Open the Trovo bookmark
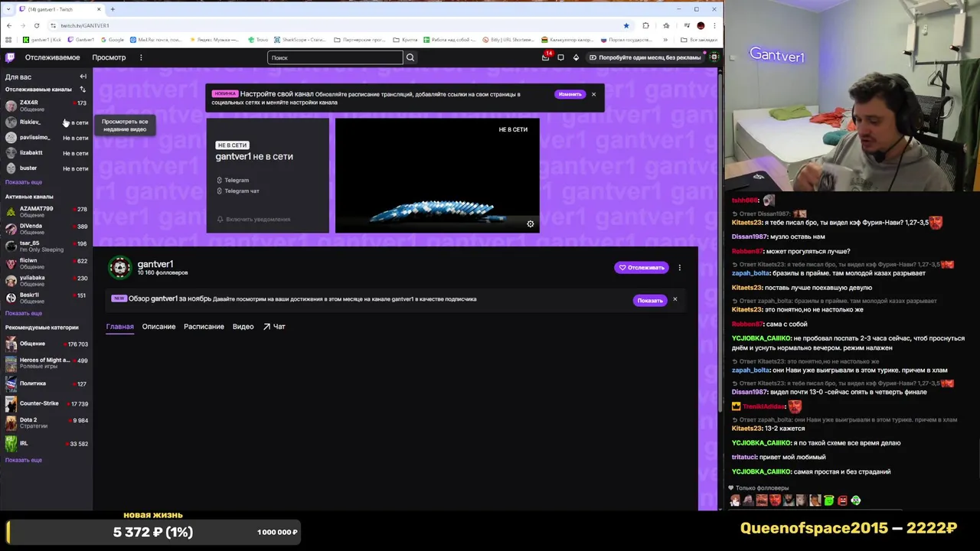 (x=258, y=40)
